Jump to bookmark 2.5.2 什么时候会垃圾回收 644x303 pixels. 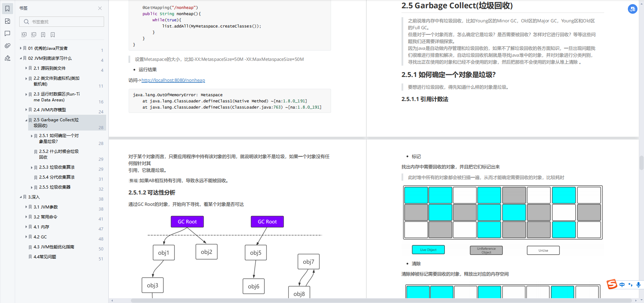coord(59,154)
